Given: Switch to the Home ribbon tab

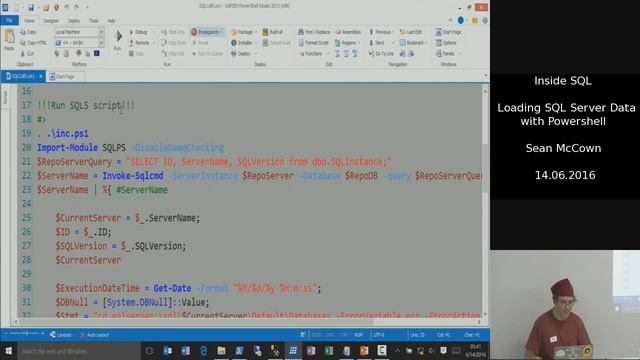Looking at the screenshot, I should pyautogui.click(x=29, y=20).
